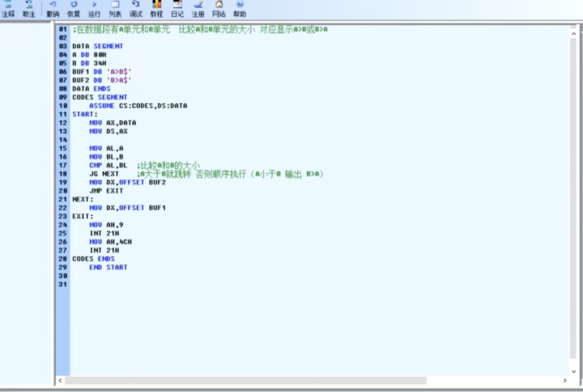
Task: Click the green comment on line 01
Action: [200, 29]
